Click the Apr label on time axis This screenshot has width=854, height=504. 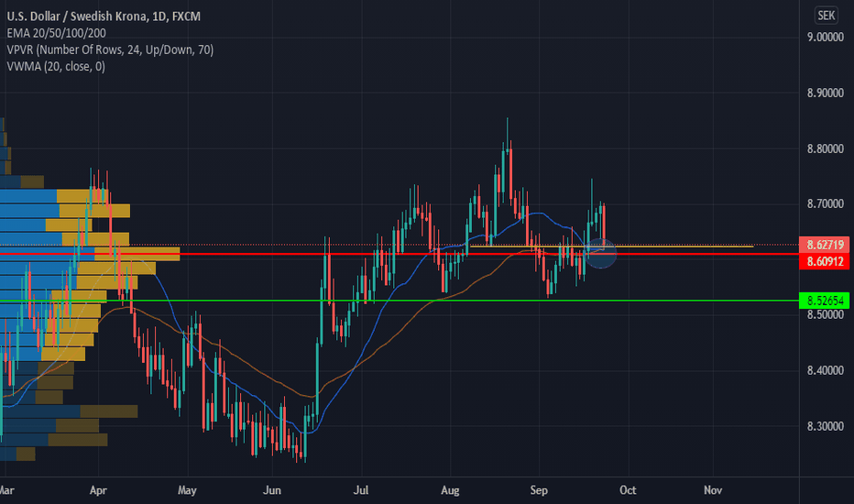98,490
